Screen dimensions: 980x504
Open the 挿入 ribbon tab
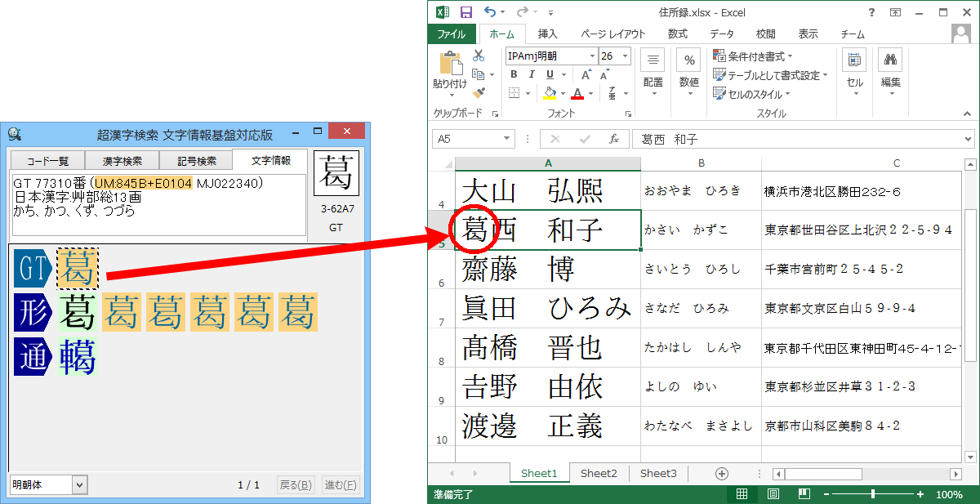tap(547, 34)
